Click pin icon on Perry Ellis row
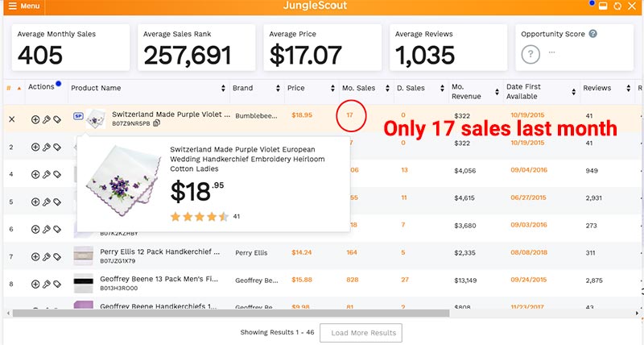Screen dimensions: 644x345 coord(47,256)
